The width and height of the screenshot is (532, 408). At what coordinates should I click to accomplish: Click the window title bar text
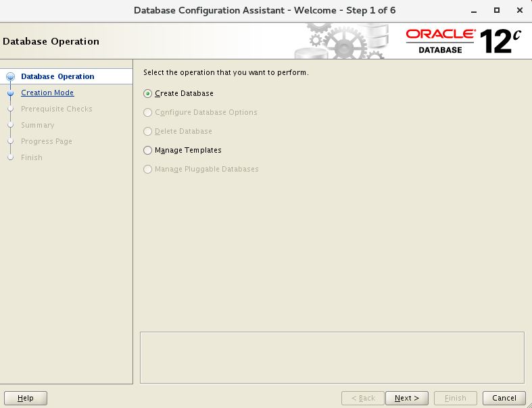[264, 11]
